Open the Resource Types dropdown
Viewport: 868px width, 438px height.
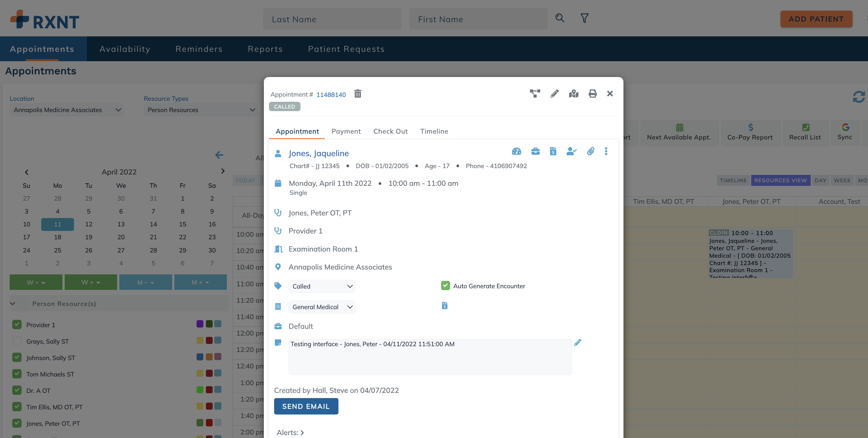200,110
